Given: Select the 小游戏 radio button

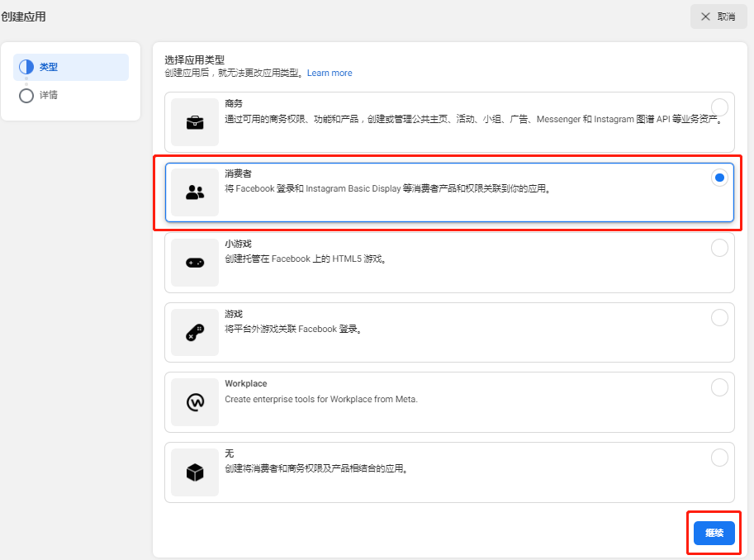Looking at the screenshot, I should click(719, 248).
